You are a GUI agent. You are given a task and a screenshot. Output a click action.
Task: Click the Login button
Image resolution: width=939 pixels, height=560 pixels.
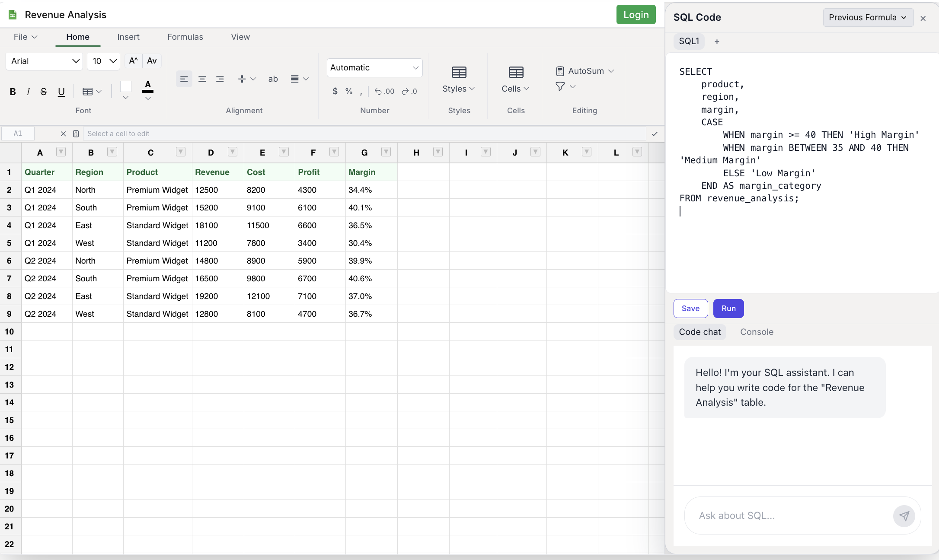[x=636, y=14]
